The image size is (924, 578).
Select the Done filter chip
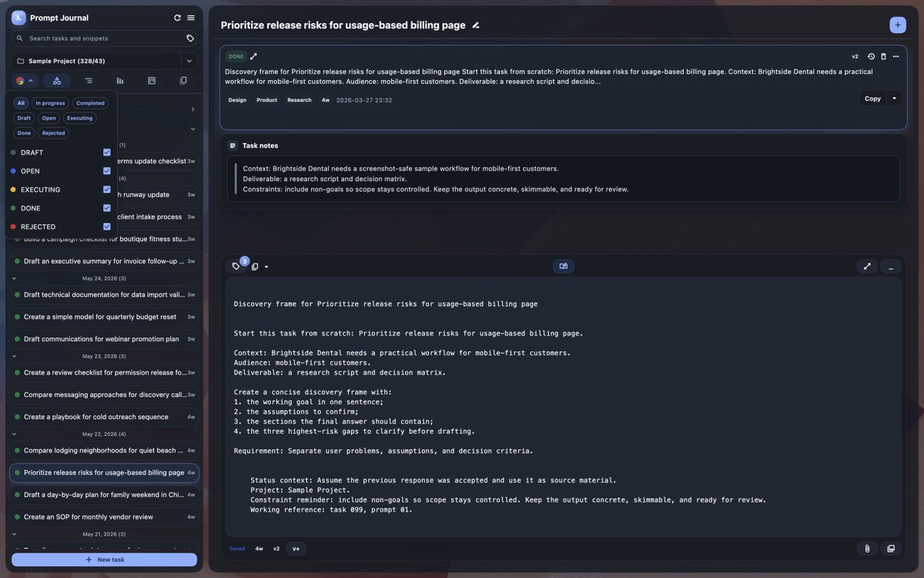[x=24, y=133]
